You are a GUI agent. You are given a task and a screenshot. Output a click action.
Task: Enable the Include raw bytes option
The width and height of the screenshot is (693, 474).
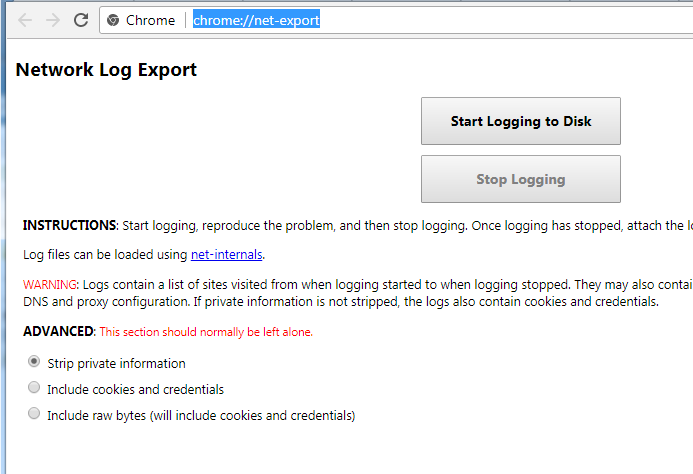tap(35, 414)
